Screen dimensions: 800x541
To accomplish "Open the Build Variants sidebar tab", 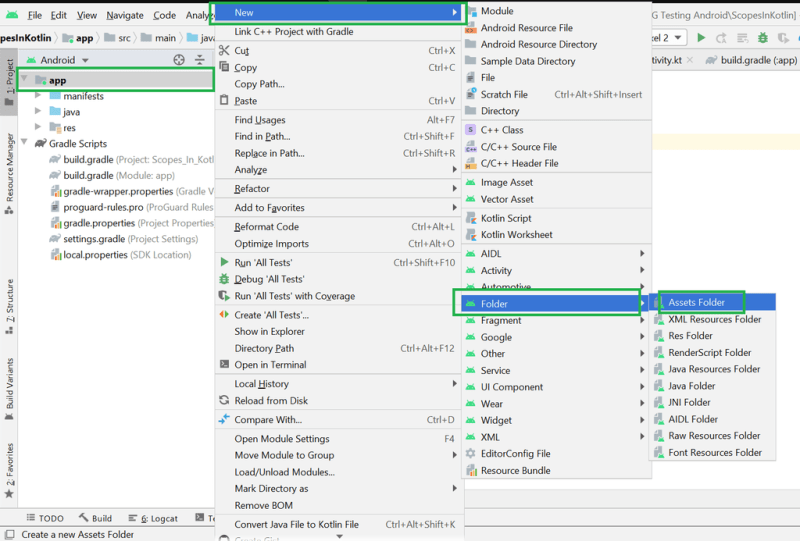I will [x=9, y=389].
